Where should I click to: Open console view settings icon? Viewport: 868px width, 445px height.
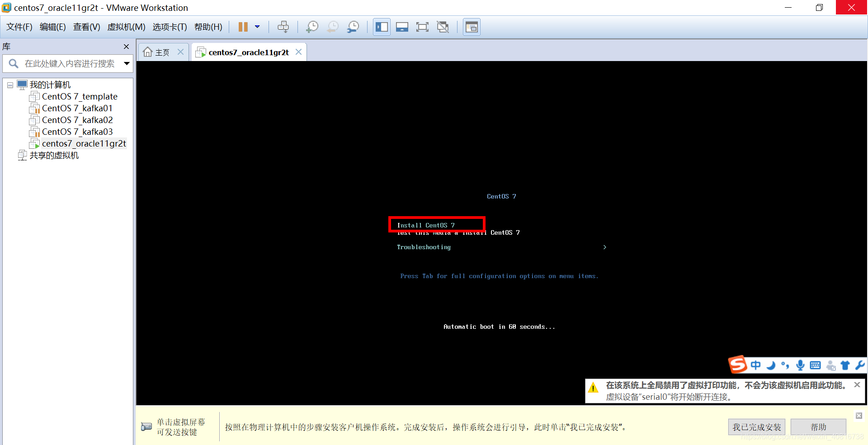click(x=472, y=27)
